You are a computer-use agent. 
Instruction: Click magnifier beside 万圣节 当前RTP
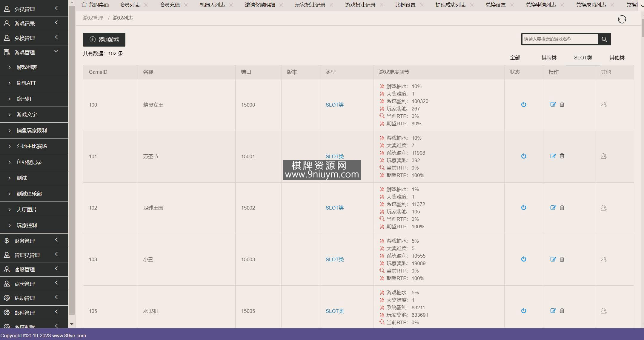coord(382,167)
